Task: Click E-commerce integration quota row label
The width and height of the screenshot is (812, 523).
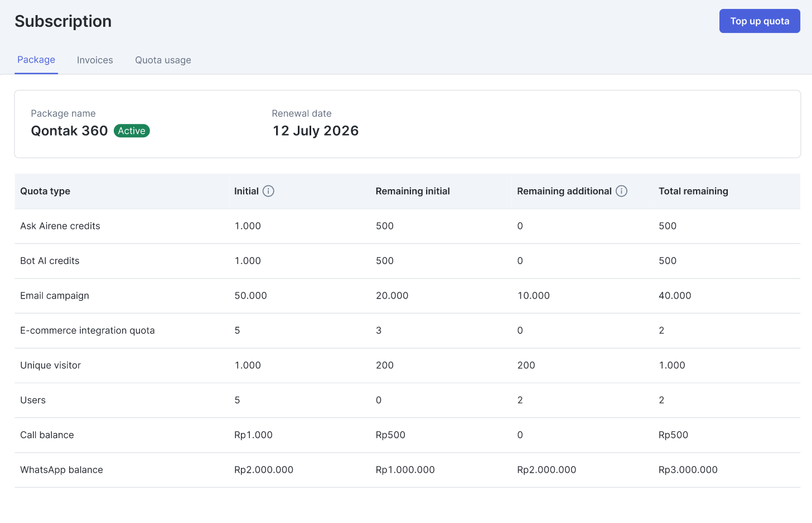Action: (x=88, y=330)
